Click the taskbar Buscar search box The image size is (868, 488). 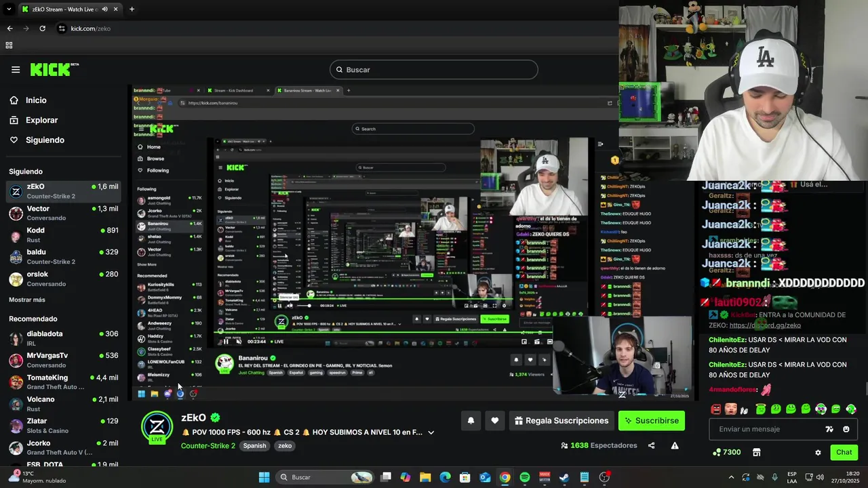point(325,477)
